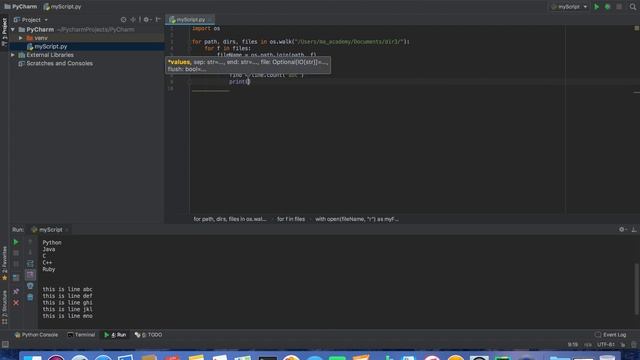The height and width of the screenshot is (360, 640).
Task: Click the Print icon in Run panel
Action: point(30,286)
